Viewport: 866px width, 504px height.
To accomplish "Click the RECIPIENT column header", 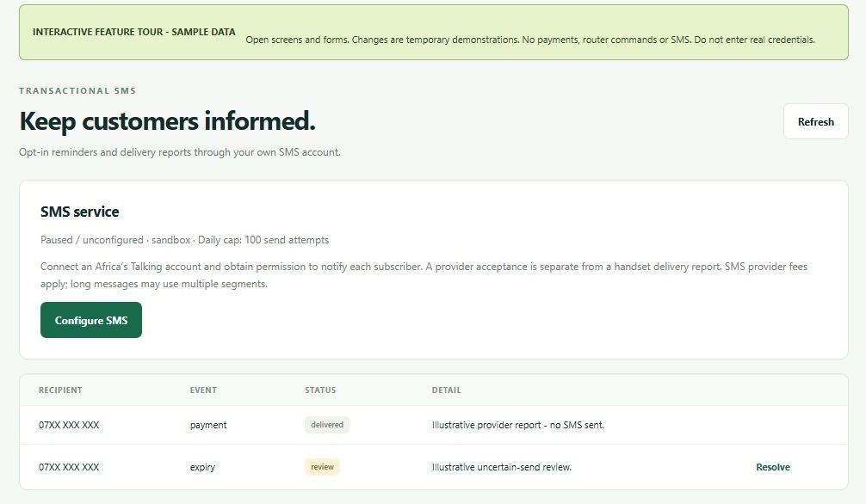I will (60, 390).
